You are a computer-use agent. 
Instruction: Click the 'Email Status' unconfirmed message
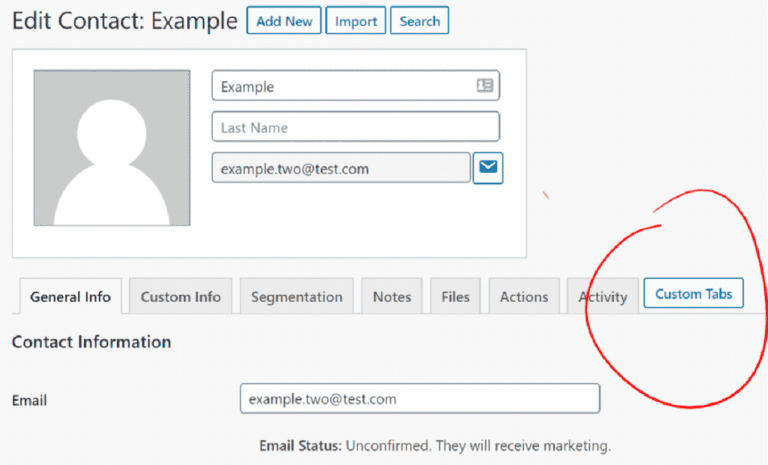(x=435, y=445)
